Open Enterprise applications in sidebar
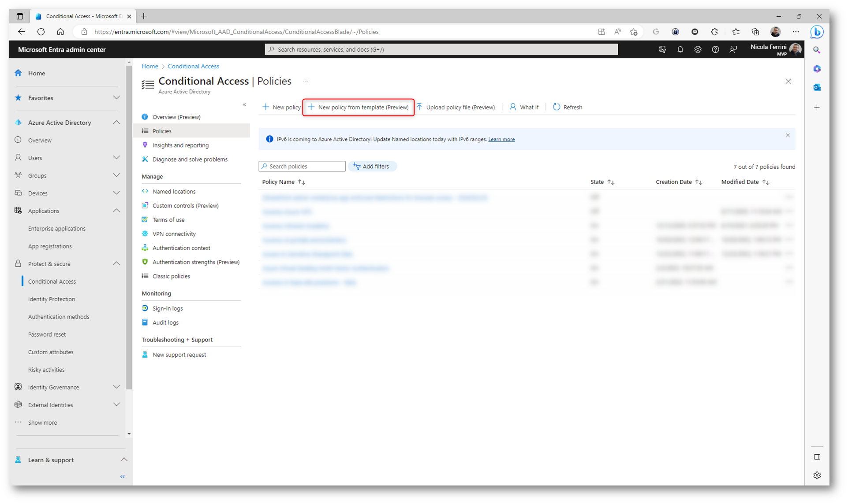 (x=57, y=228)
